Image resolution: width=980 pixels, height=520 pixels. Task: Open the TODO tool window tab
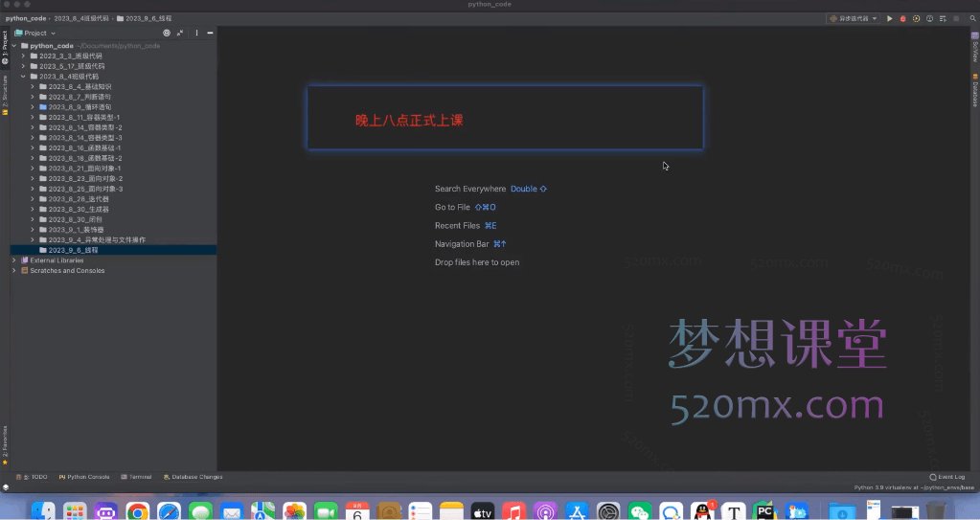click(32, 477)
